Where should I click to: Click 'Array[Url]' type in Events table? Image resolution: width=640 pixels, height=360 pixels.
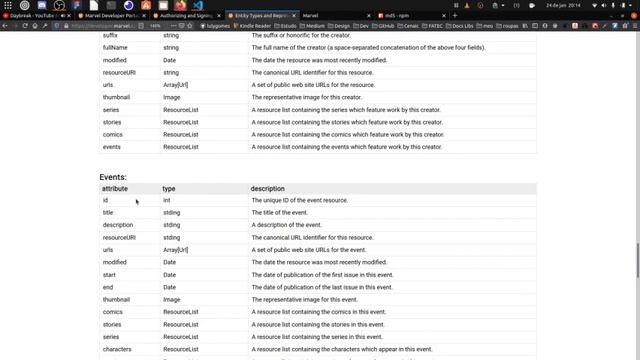[x=176, y=249]
